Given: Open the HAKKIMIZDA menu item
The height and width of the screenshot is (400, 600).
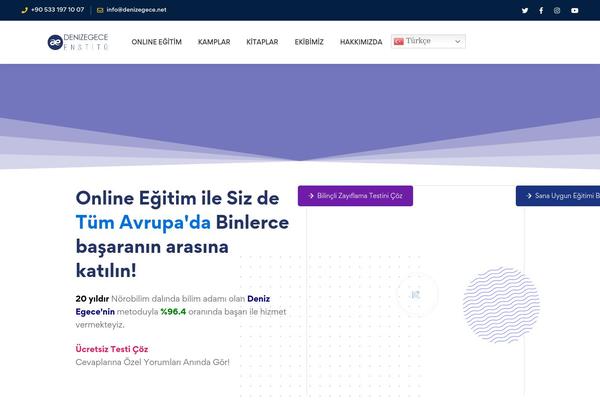Looking at the screenshot, I should coord(361,42).
